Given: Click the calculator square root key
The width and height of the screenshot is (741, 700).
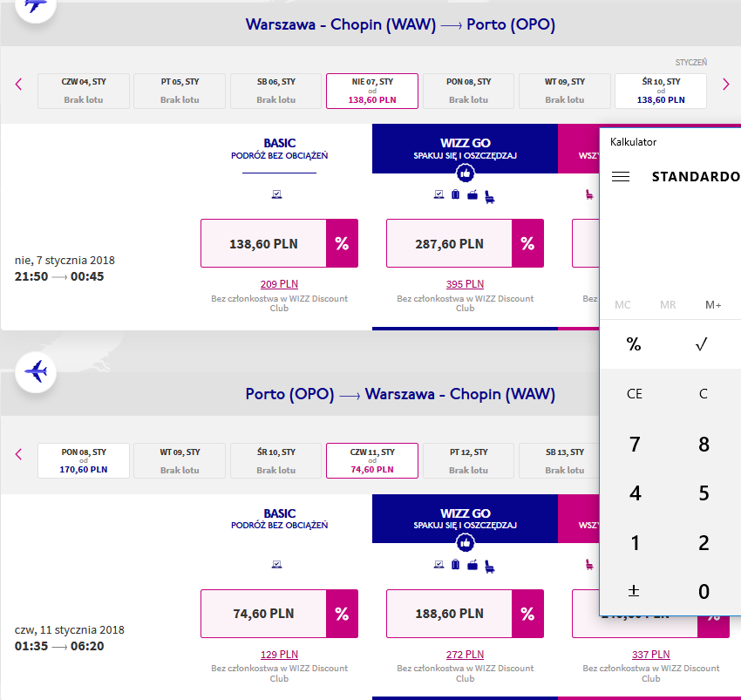Looking at the screenshot, I should point(702,344).
